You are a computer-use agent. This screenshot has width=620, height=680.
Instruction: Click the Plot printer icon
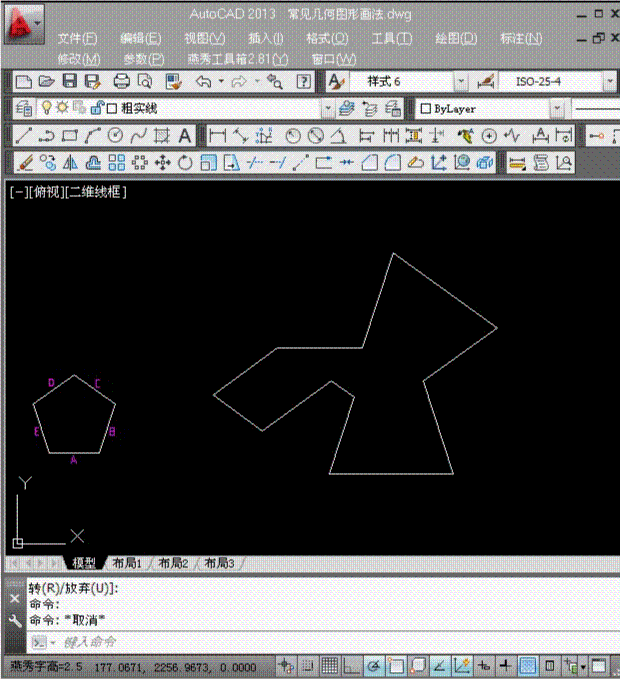(x=121, y=82)
